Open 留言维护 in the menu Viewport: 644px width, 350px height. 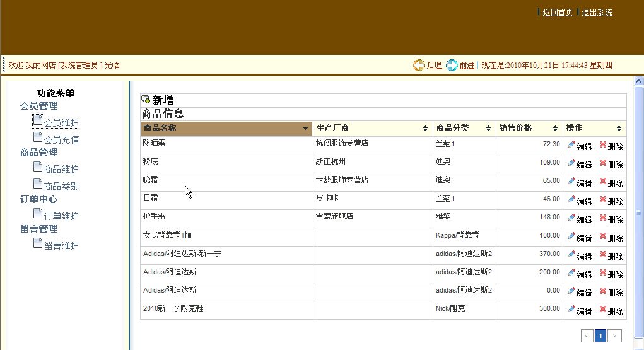[x=61, y=246]
